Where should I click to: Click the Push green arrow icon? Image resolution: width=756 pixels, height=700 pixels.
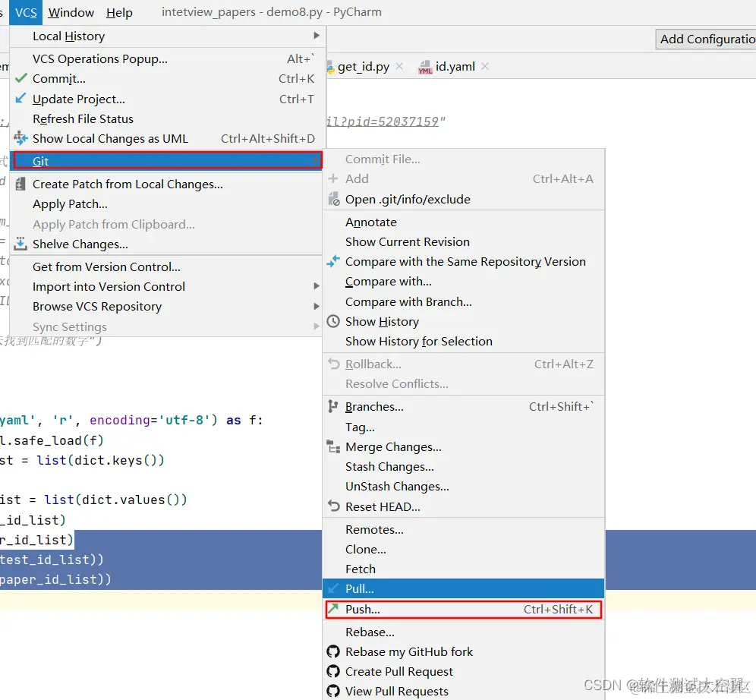[333, 608]
